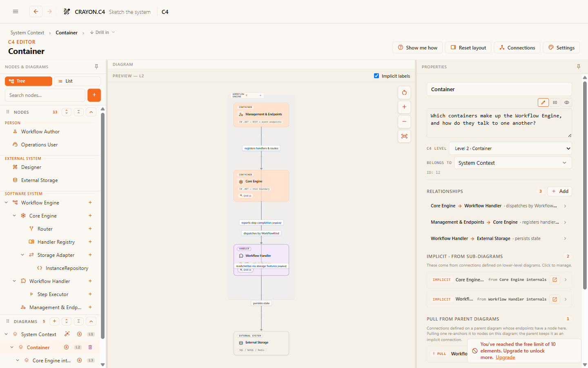Open the hamburger main menu

click(x=16, y=11)
